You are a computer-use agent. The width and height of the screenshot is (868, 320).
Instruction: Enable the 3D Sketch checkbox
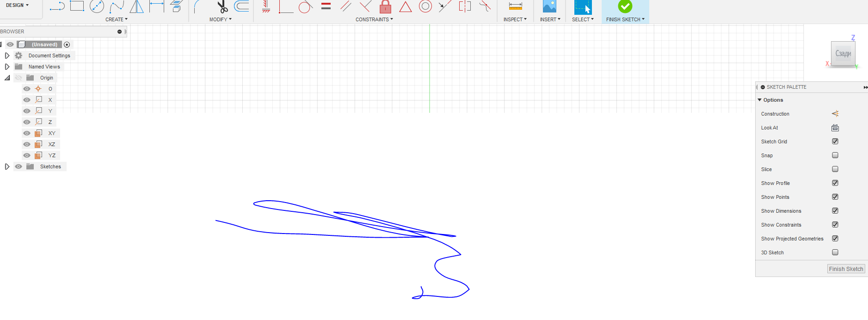pyautogui.click(x=835, y=252)
